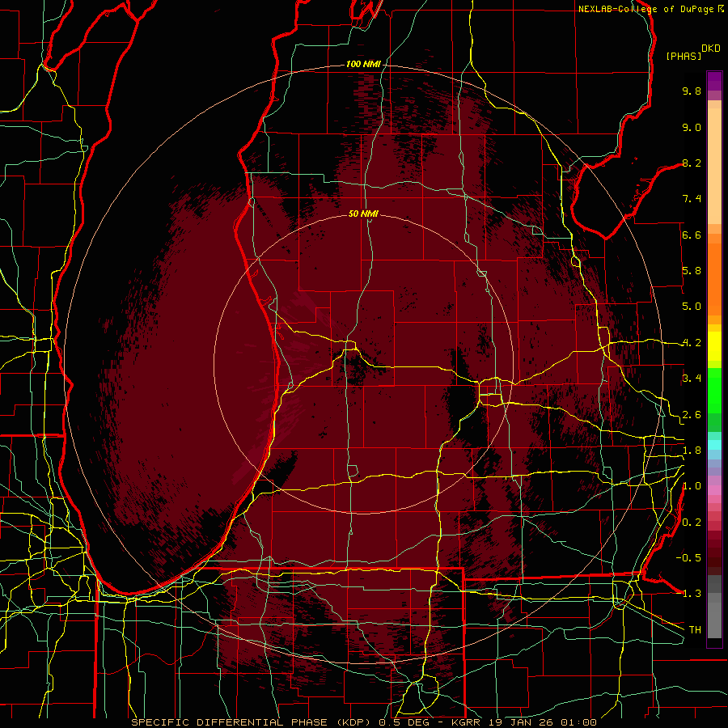Select the 100 NMI range ring label
This screenshot has height=728, width=728.
363,64
